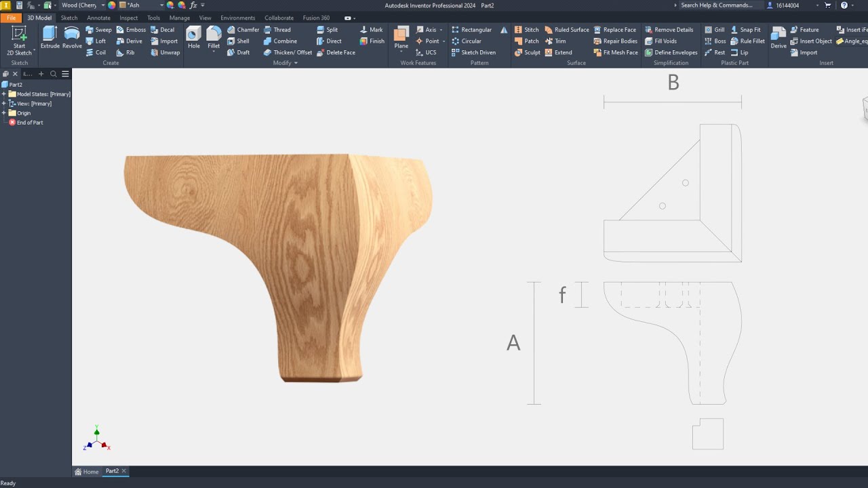Switch to the Annotate ribbon tab
Screen dimensions: 868x488
tap(98, 18)
